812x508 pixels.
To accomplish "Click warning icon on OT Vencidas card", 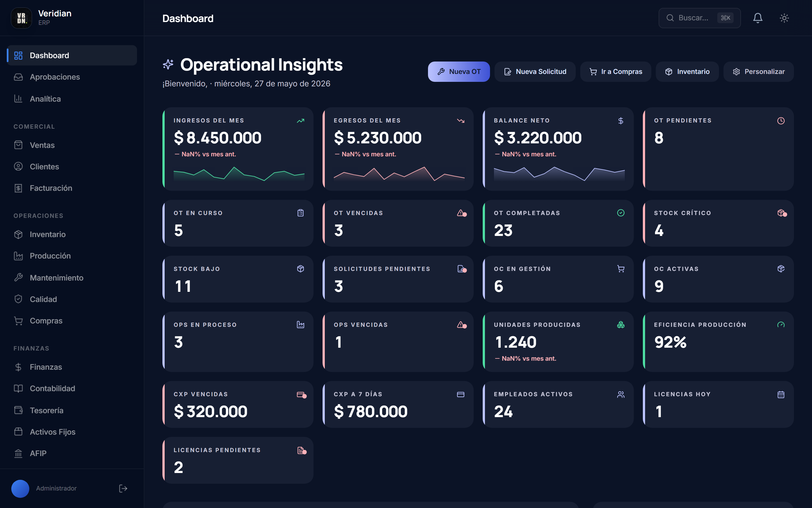I will (x=461, y=213).
